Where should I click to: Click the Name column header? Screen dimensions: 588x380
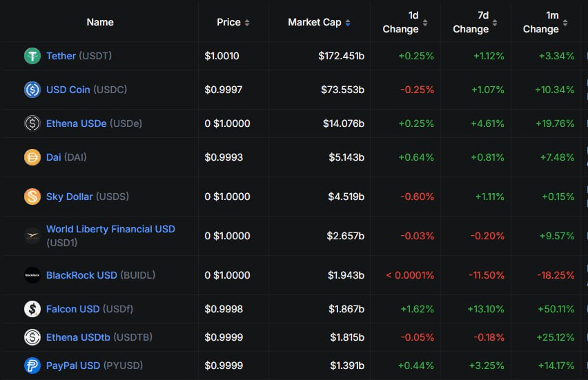point(100,22)
